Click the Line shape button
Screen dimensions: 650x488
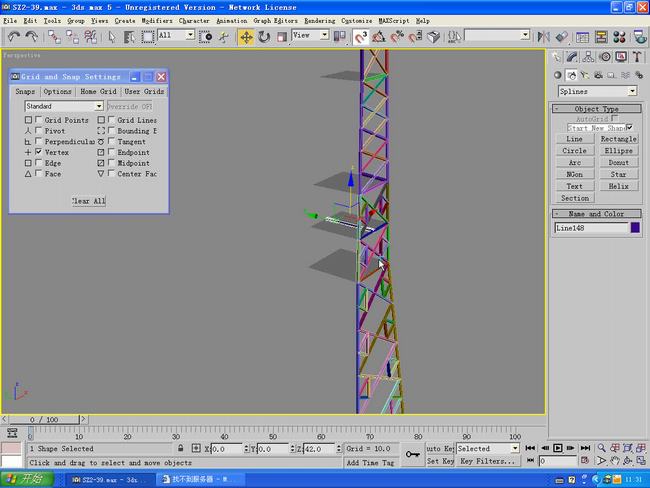point(575,139)
